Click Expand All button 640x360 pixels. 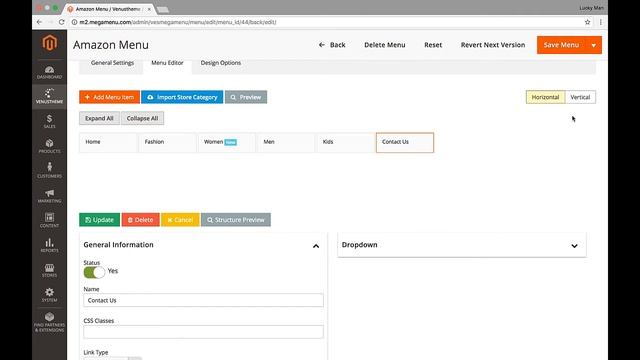99,118
